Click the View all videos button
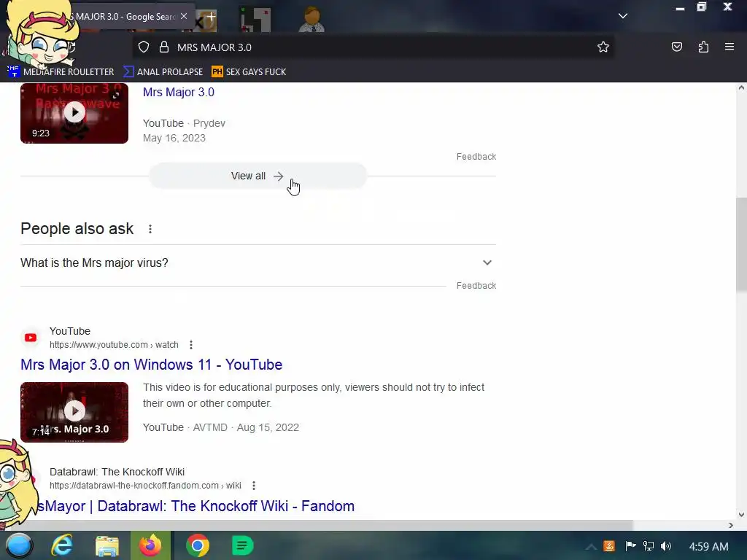 coord(258,176)
